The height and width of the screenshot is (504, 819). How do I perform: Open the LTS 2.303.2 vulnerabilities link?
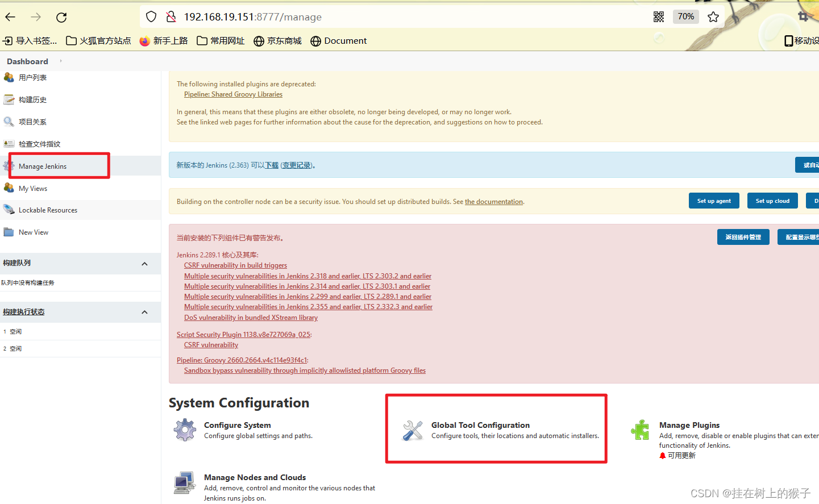pos(307,276)
